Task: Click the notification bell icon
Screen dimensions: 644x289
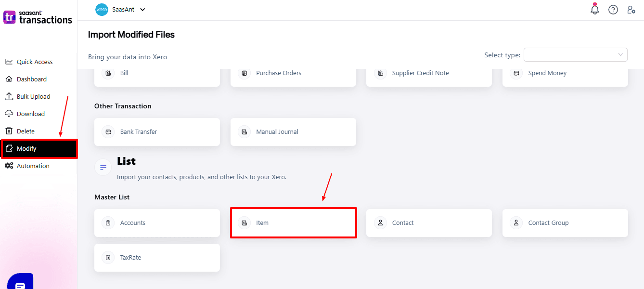Action: click(595, 9)
